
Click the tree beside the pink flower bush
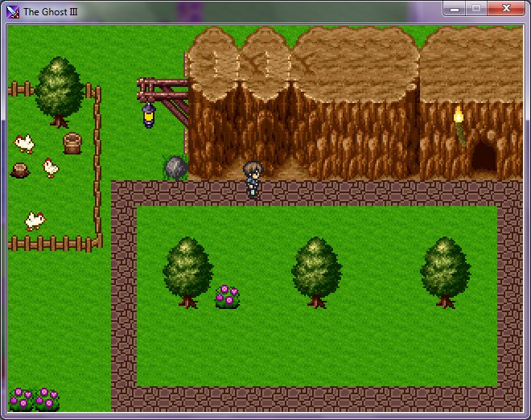click(x=188, y=272)
